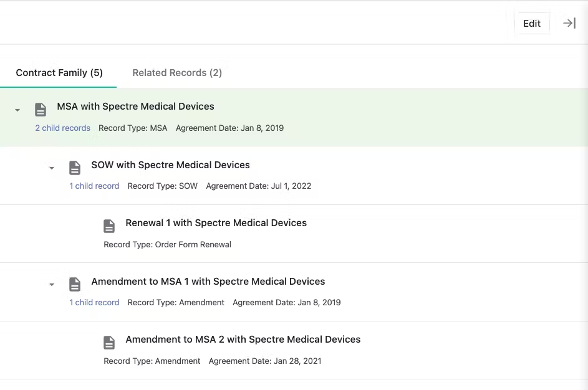Image resolution: width=588 pixels, height=390 pixels.
Task: Open Renewal 1 with Spectre Medical Devices
Action: click(216, 223)
